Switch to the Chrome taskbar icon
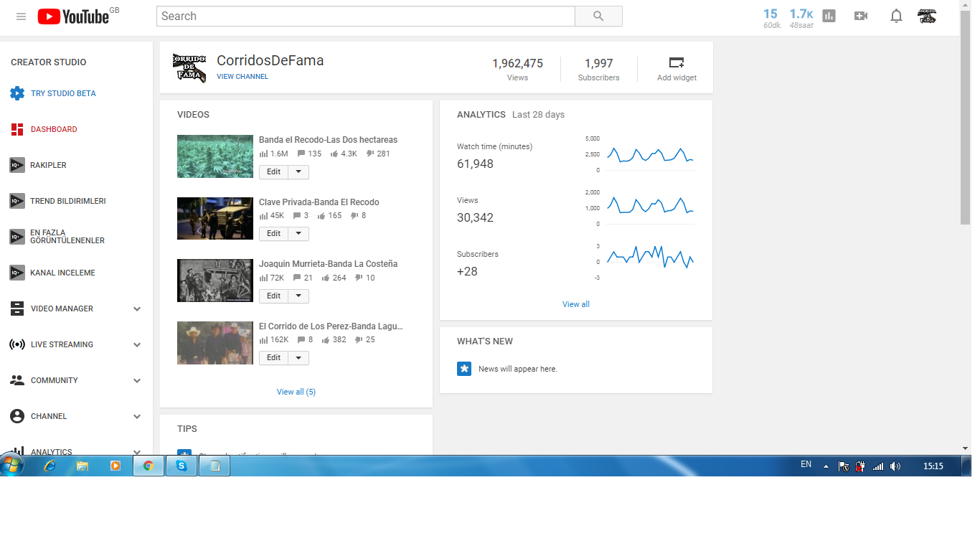 point(149,466)
